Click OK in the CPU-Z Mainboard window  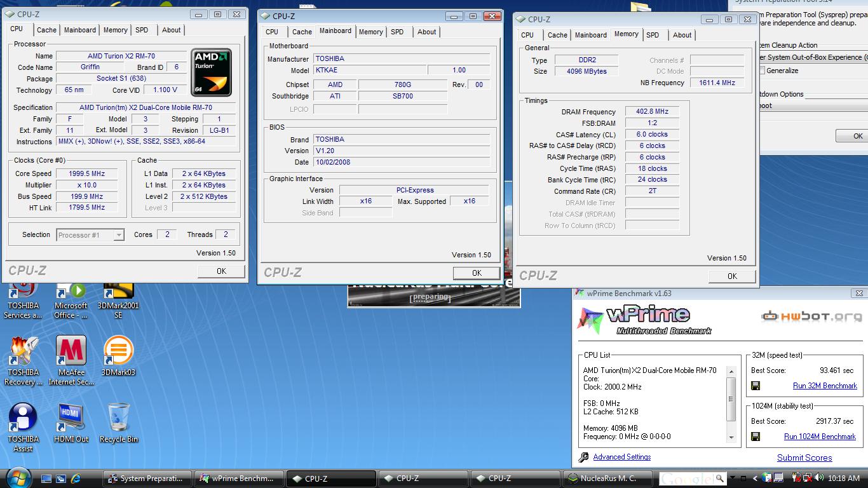[x=477, y=273]
